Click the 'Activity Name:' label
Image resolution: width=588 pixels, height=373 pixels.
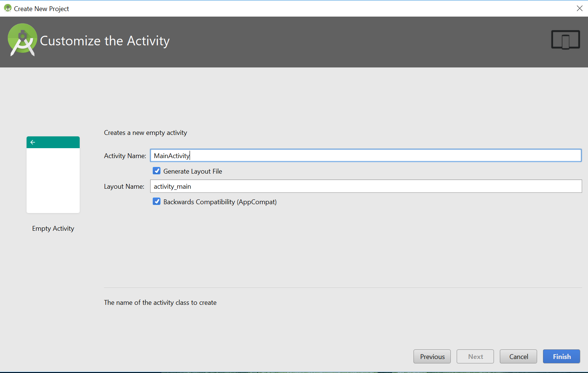coord(125,156)
